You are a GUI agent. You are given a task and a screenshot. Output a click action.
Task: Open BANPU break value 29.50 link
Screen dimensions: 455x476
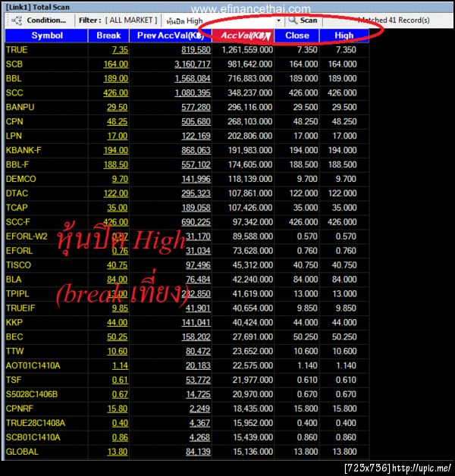(x=118, y=107)
